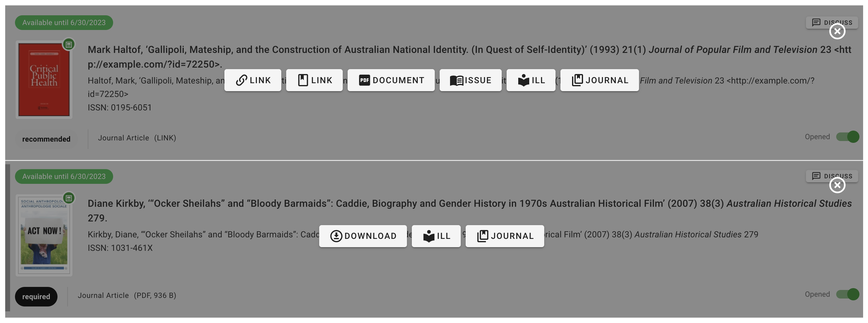This screenshot has width=868, height=323.
Task: Request ILL for the Kirkby article
Action: pyautogui.click(x=436, y=236)
